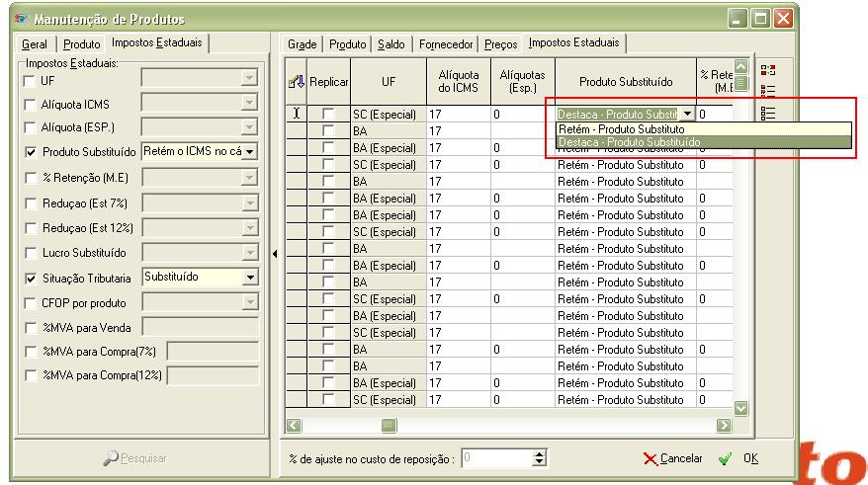Switch to the left Produto tab
The width and height of the screenshot is (868, 485).
(81, 44)
